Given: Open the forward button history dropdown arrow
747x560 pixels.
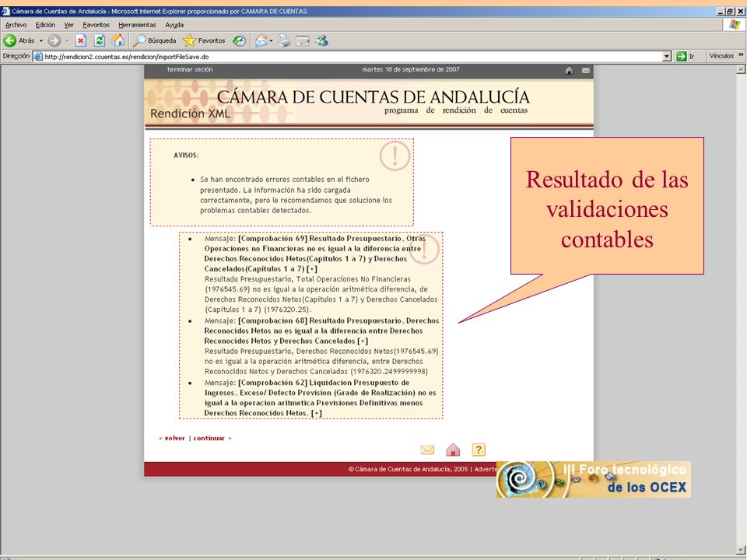Looking at the screenshot, I should coord(67,41).
